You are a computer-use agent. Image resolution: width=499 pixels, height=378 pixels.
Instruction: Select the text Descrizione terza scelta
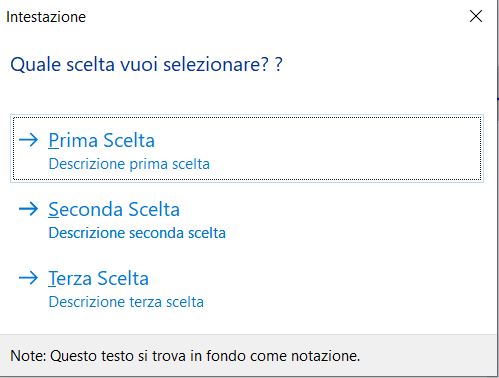(126, 302)
